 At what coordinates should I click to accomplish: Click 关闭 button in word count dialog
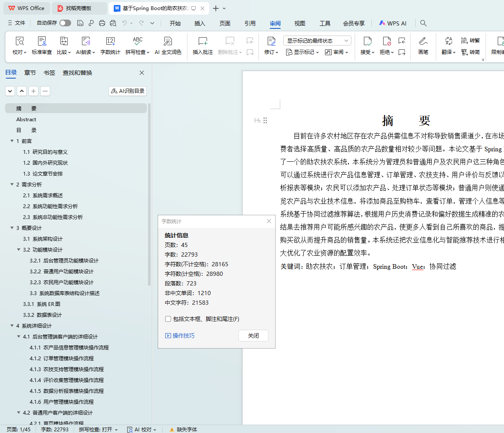(253, 336)
